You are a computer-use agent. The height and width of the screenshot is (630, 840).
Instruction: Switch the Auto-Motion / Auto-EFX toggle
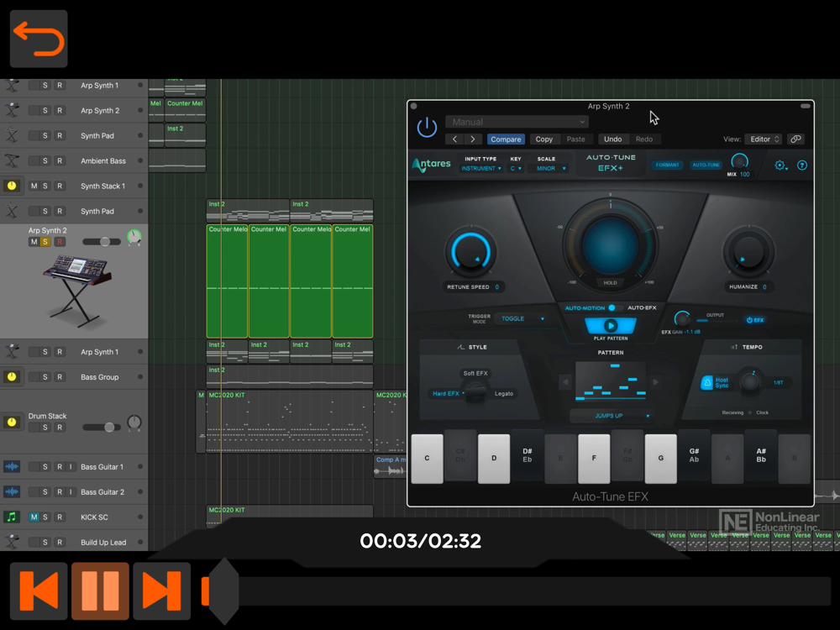[615, 308]
